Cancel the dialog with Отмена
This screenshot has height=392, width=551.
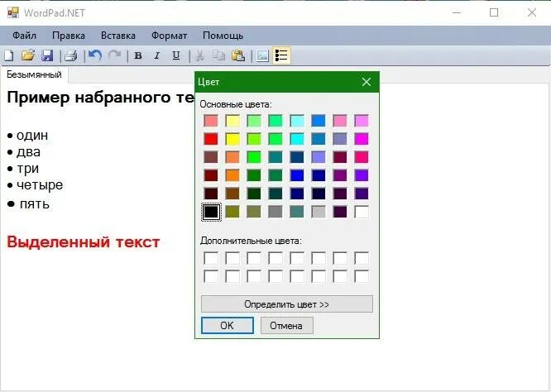[286, 326]
